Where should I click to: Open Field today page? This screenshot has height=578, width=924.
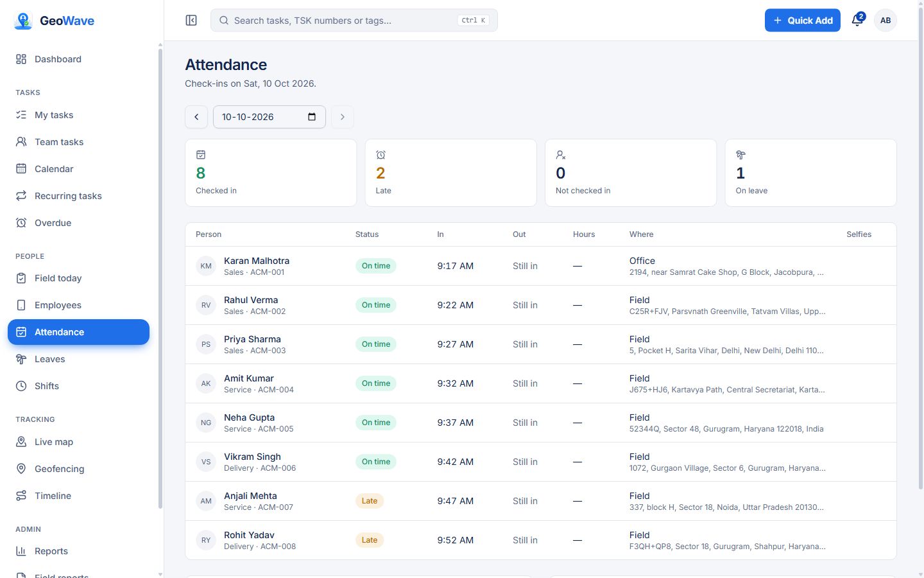[x=78, y=278]
